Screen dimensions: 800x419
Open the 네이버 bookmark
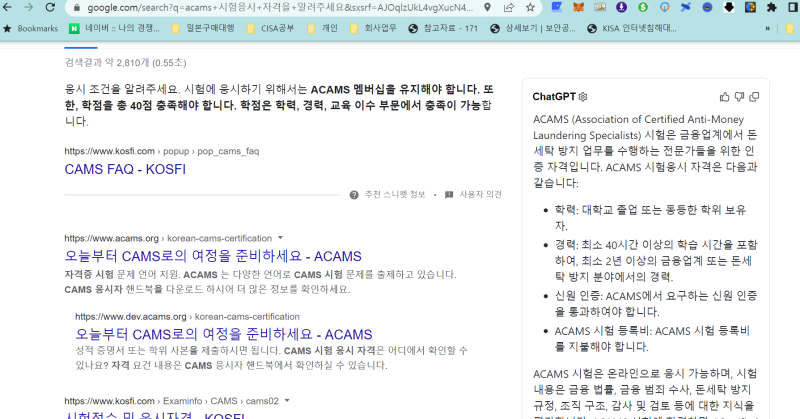click(x=114, y=29)
